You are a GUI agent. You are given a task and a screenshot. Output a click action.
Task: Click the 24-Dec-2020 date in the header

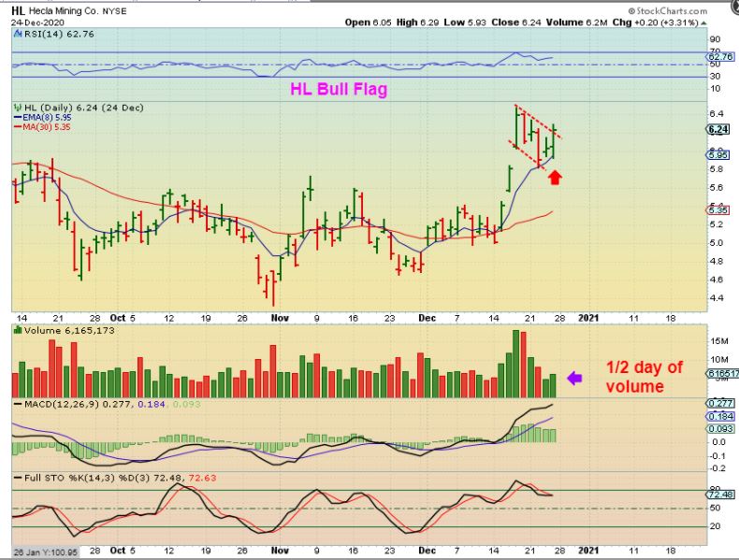[x=37, y=22]
